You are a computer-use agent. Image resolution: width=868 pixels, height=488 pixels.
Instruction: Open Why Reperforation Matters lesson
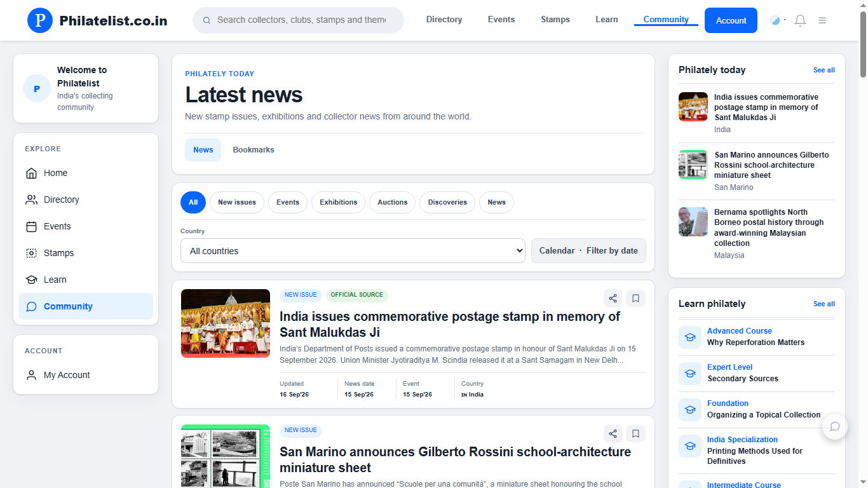point(756,342)
